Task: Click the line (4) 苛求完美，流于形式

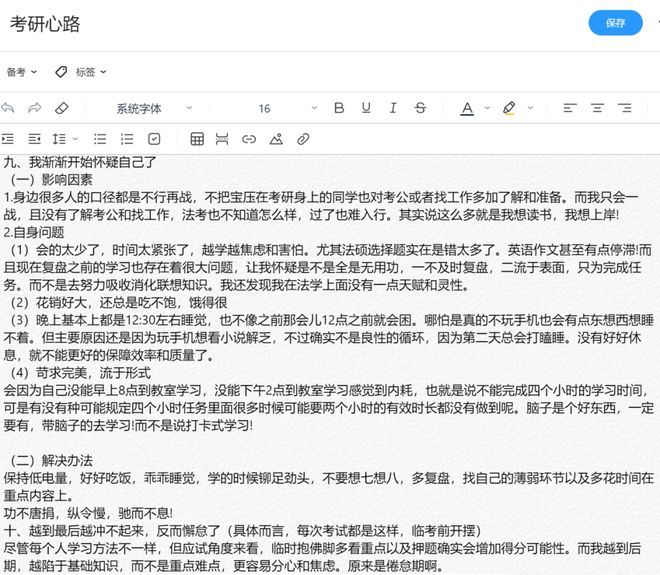Action: pyautogui.click(x=80, y=373)
